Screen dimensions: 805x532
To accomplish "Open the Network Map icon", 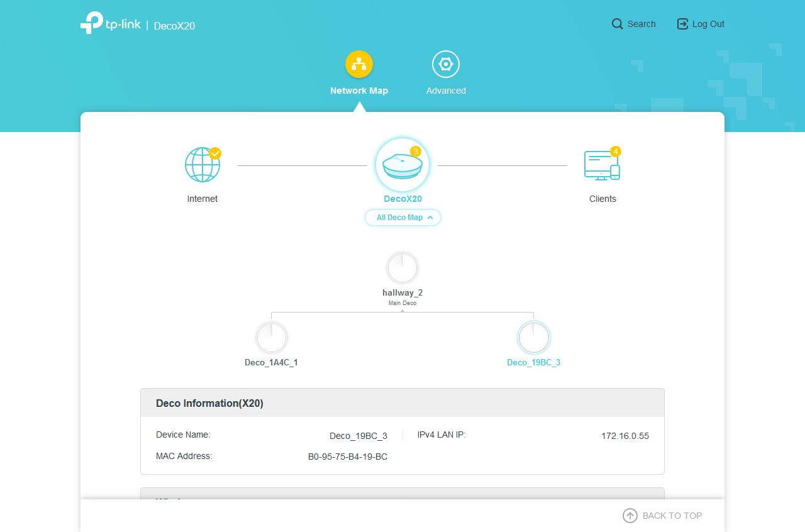I will coord(359,64).
